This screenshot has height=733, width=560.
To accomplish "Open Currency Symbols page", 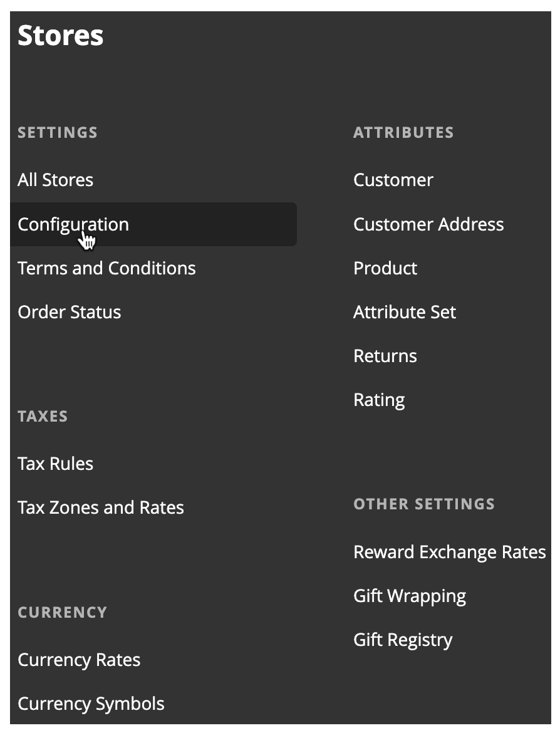I will click(x=91, y=704).
